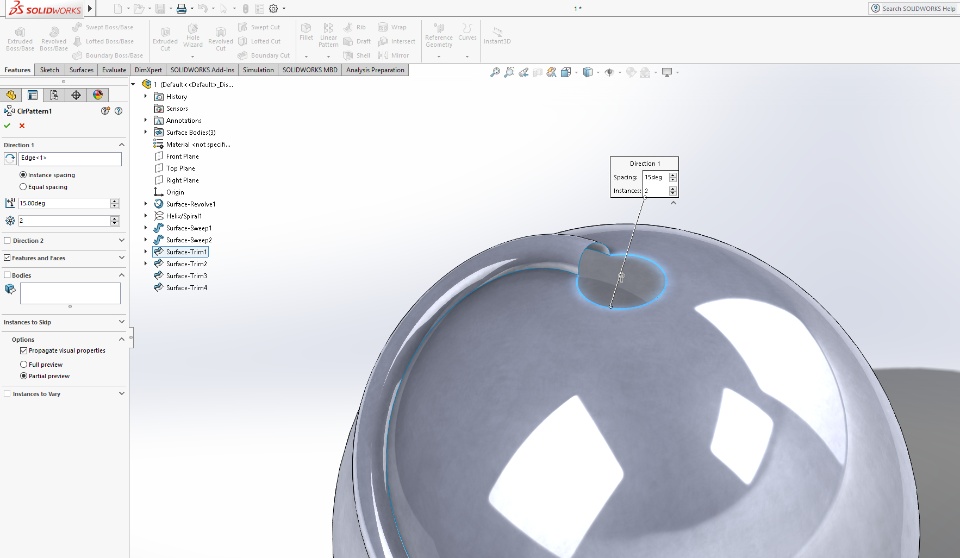The height and width of the screenshot is (558, 960).
Task: Select the Equal spacing radio button
Action: (23, 187)
